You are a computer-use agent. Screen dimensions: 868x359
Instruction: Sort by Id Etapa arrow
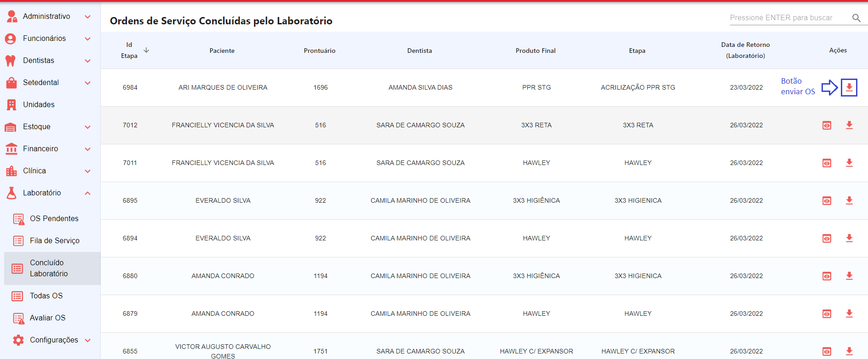tap(146, 50)
